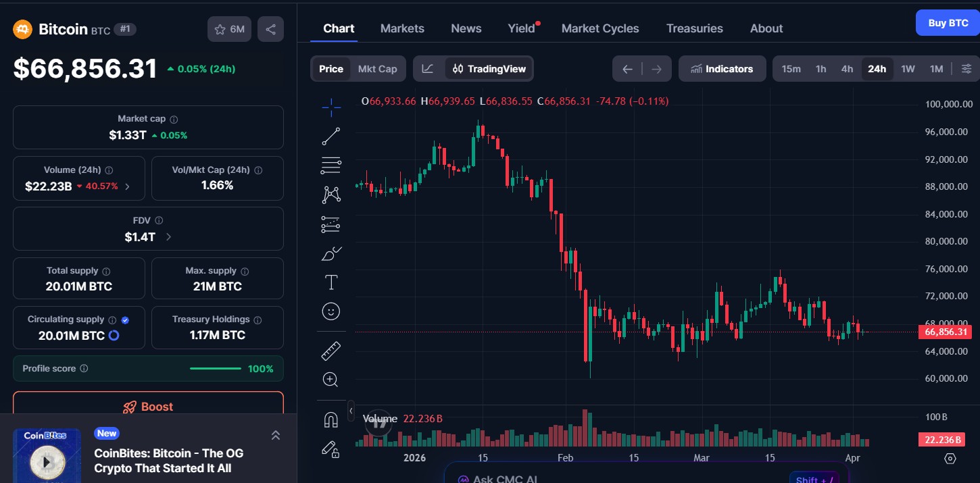
Task: Collapse the CoinBites promo banner
Action: (276, 435)
